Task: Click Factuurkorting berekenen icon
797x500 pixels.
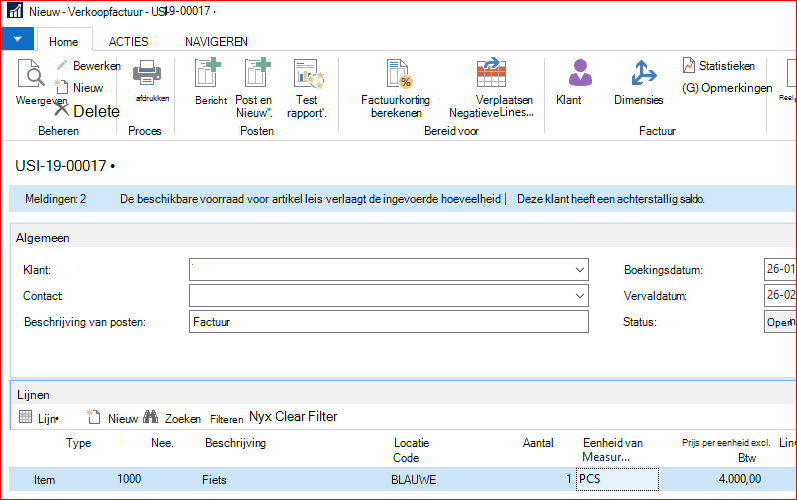Action: click(399, 74)
